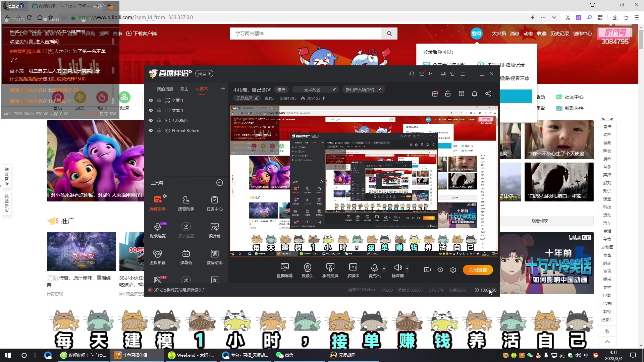Open the skin shirt icon in title bar
Screen dimensions: 644x362
click(453, 74)
